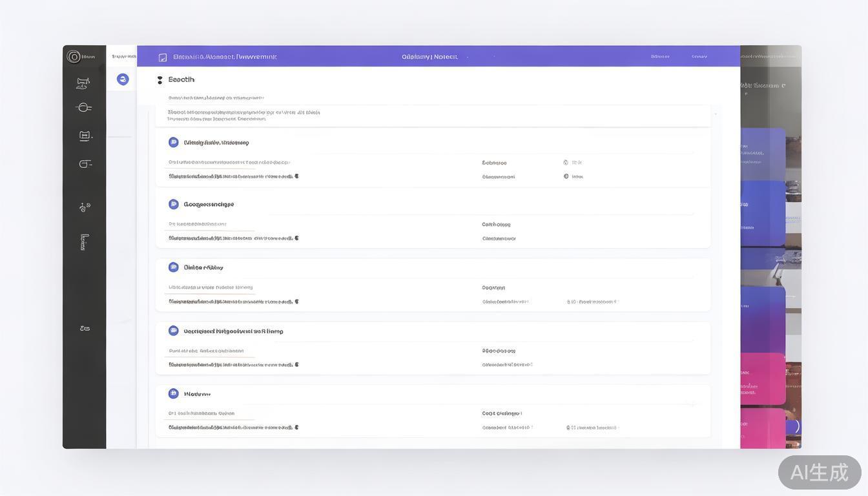The width and height of the screenshot is (868, 496).
Task: Open the bottom-most icon in the dark sidebar
Action: [x=85, y=328]
